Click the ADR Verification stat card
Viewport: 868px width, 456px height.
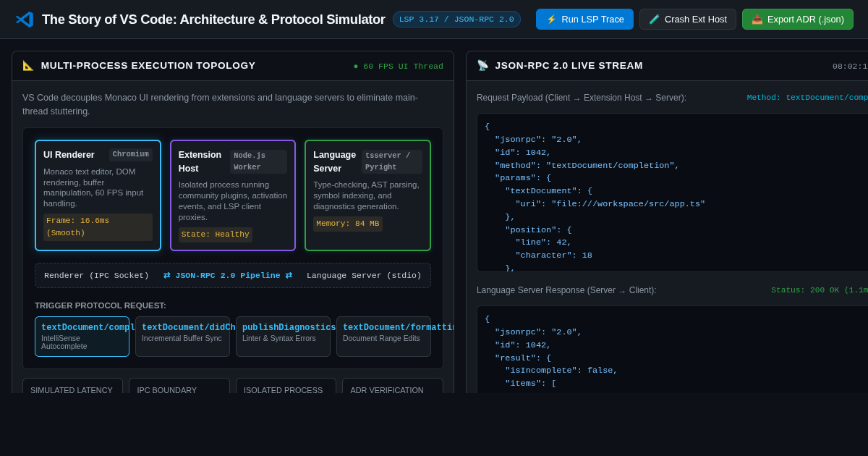[x=393, y=386]
